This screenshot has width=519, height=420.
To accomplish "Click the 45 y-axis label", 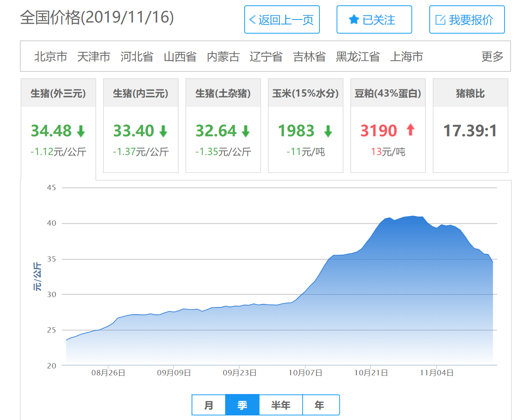I will click(x=52, y=187).
